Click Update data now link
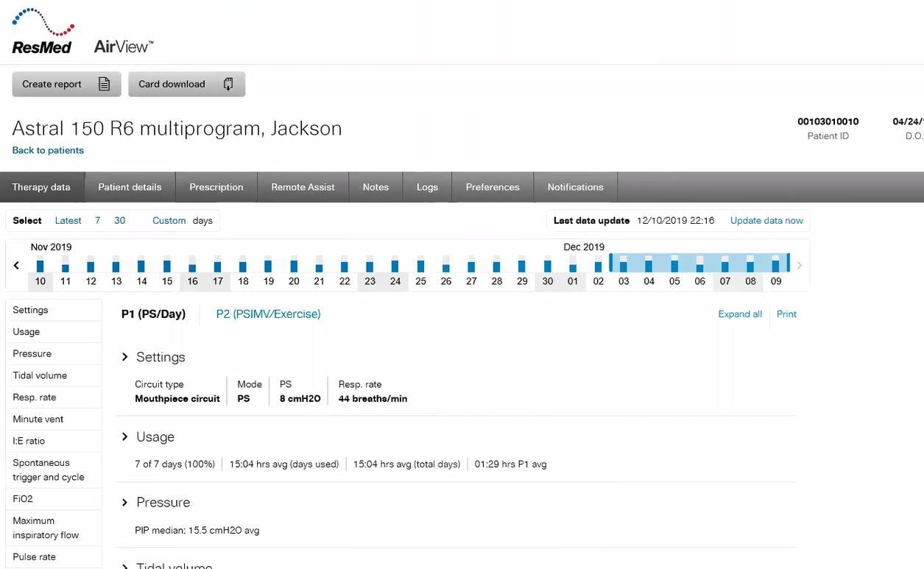Viewport: 924px width, 569px height. (x=766, y=220)
